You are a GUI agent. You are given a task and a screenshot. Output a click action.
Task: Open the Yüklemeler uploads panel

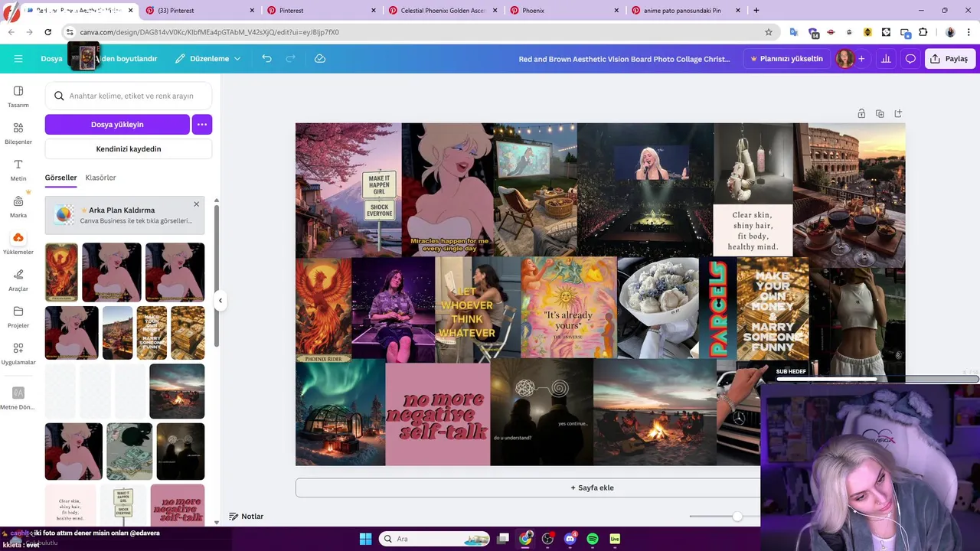tap(18, 243)
